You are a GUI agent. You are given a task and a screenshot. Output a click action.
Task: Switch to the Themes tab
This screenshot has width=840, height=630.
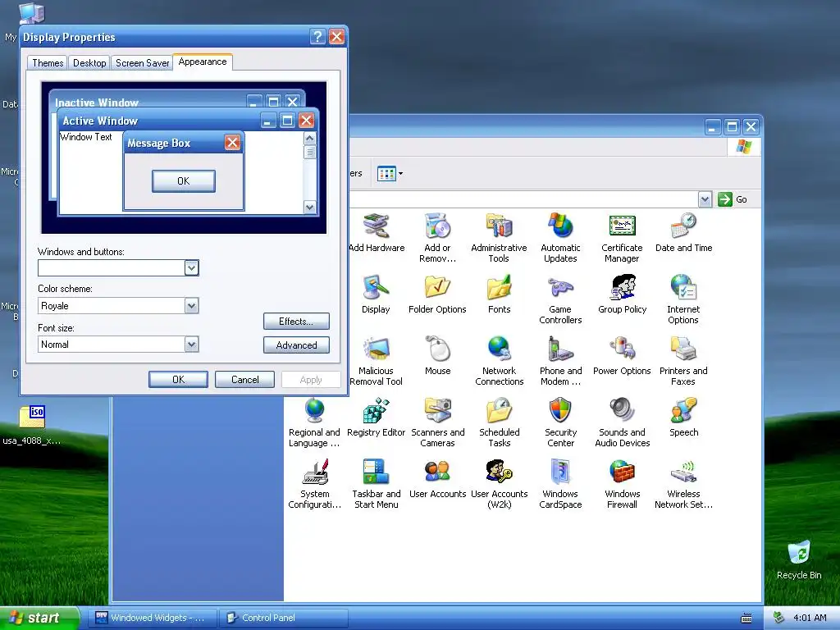(48, 62)
